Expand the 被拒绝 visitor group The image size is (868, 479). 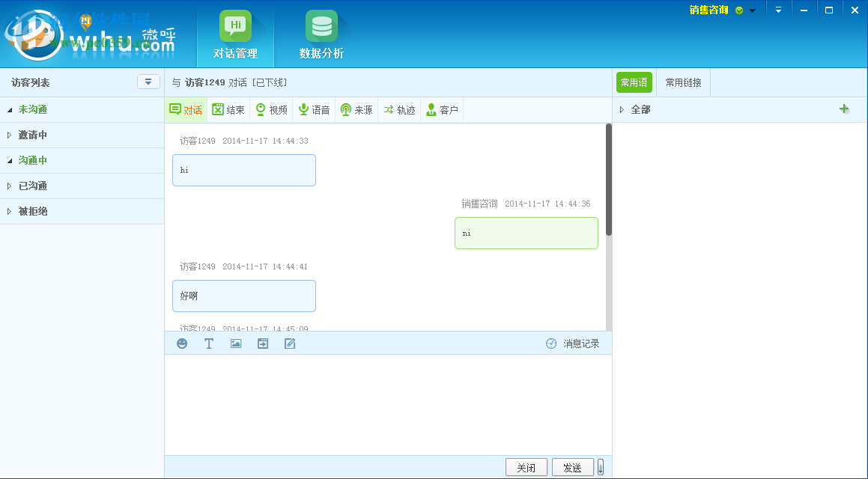(10, 211)
